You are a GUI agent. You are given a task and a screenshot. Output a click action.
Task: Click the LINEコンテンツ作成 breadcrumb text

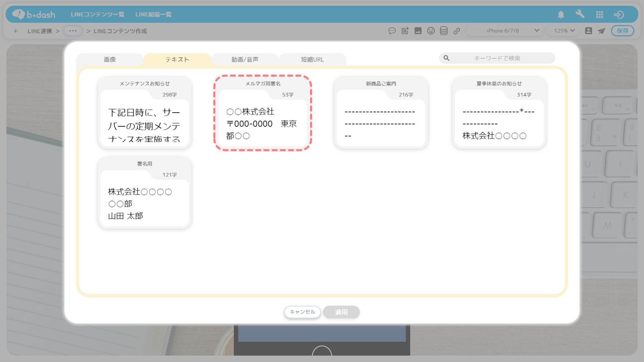pyautogui.click(x=120, y=31)
